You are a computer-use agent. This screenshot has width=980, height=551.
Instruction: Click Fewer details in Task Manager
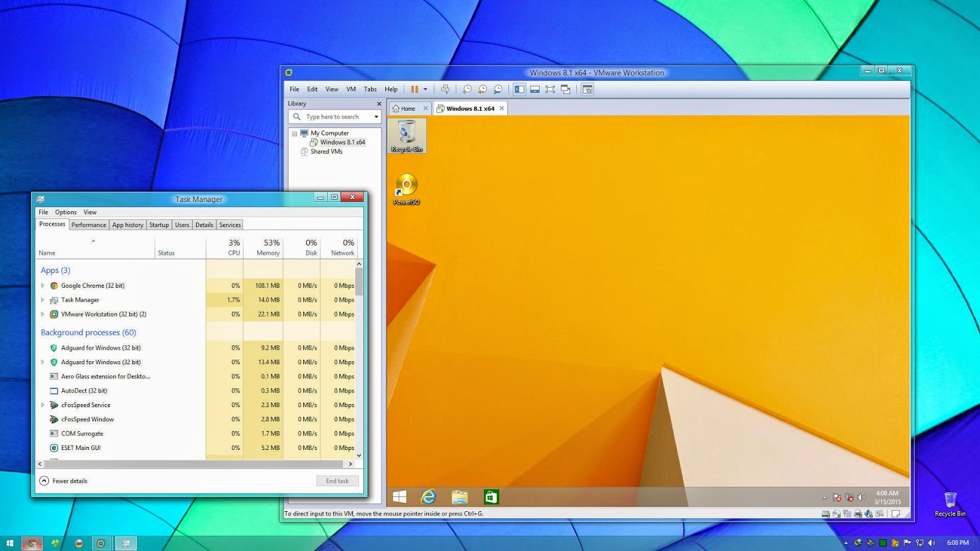point(64,481)
